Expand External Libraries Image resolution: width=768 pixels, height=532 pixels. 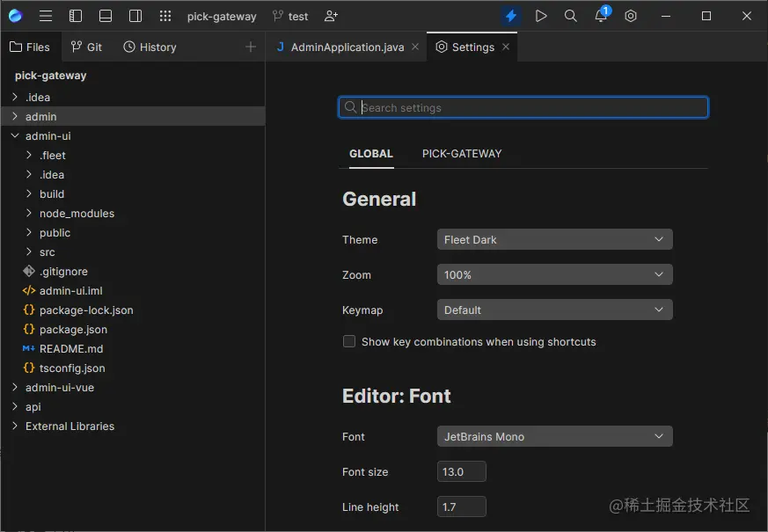[15, 426]
